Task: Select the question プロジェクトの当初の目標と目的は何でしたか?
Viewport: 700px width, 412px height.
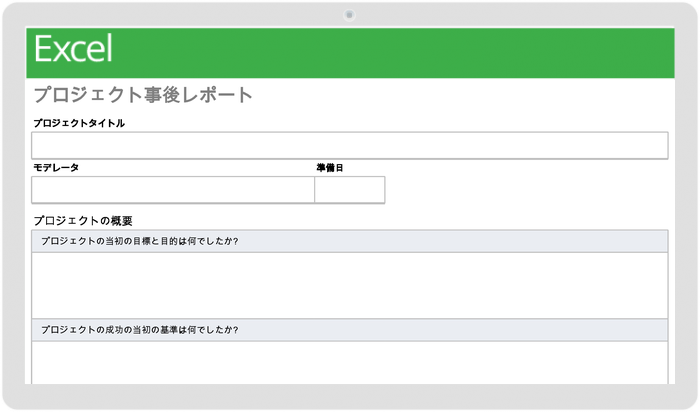Action: click(140, 241)
